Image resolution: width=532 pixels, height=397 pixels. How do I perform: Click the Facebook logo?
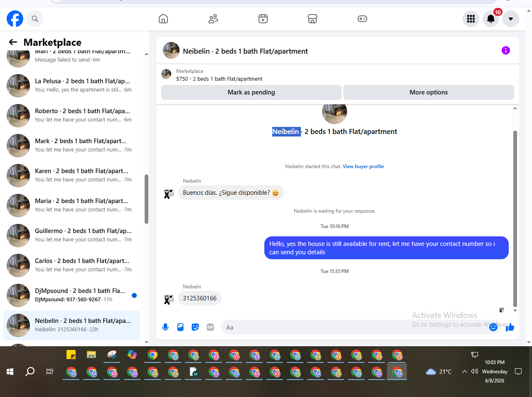click(x=15, y=19)
